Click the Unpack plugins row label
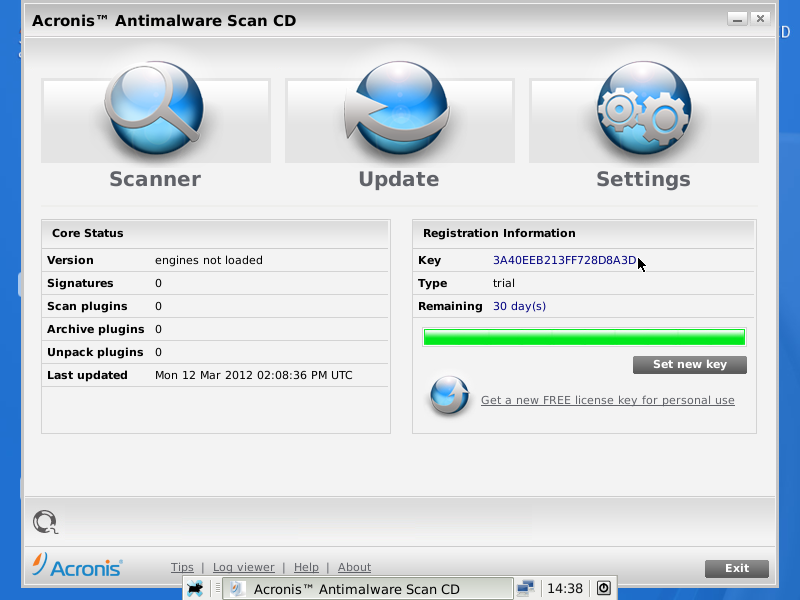The height and width of the screenshot is (600, 800). (95, 352)
